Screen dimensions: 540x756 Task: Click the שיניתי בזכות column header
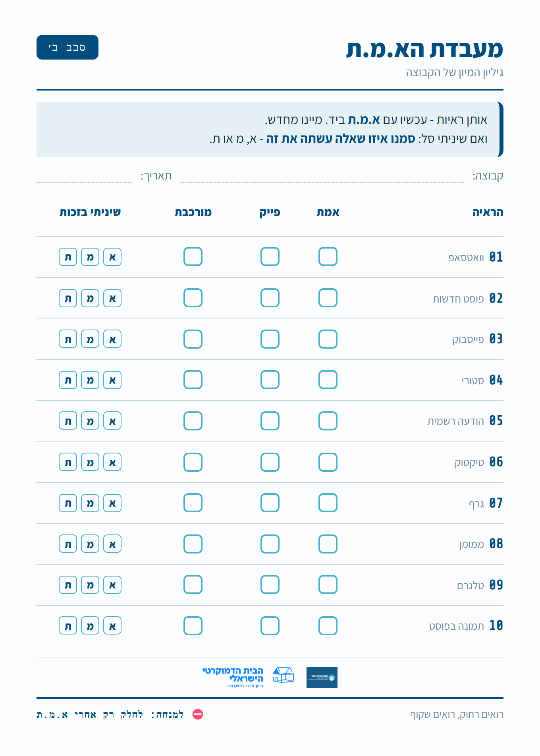[x=90, y=212]
